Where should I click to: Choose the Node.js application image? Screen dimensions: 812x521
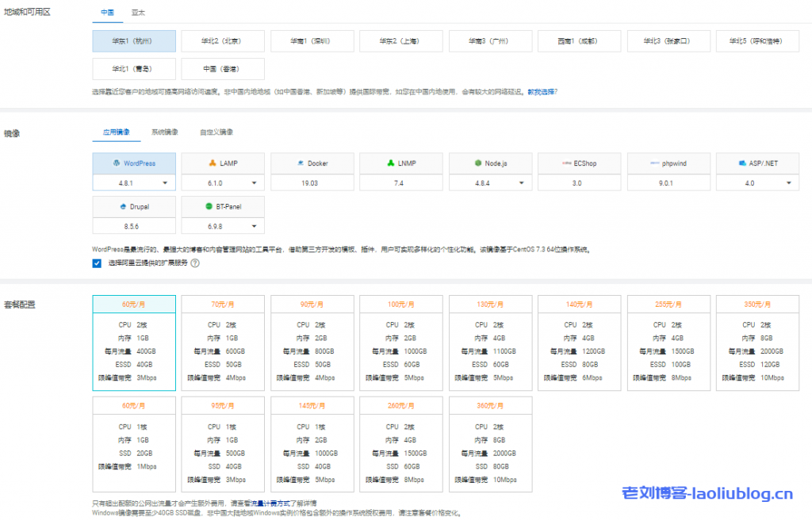click(490, 163)
